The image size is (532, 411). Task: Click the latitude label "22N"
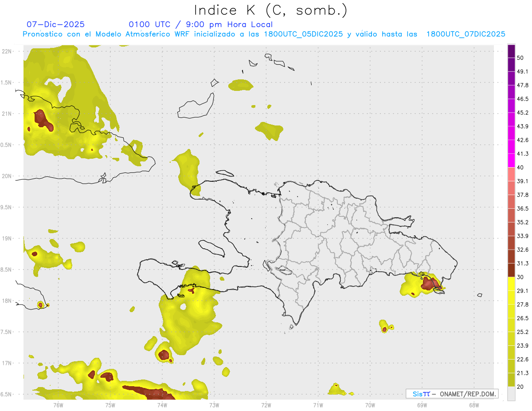pyautogui.click(x=7, y=51)
